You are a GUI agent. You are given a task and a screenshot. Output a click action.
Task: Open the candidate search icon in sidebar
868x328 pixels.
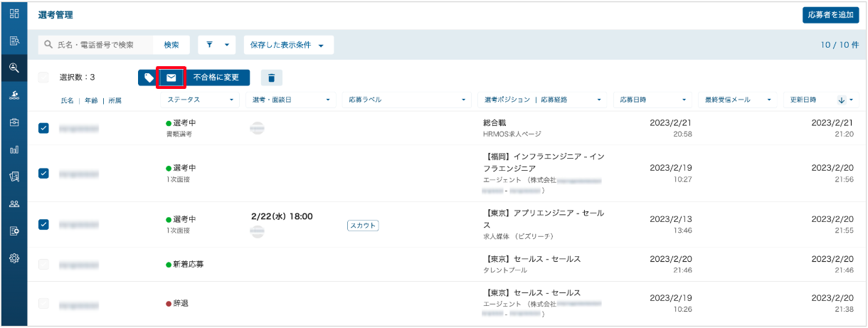(x=14, y=68)
